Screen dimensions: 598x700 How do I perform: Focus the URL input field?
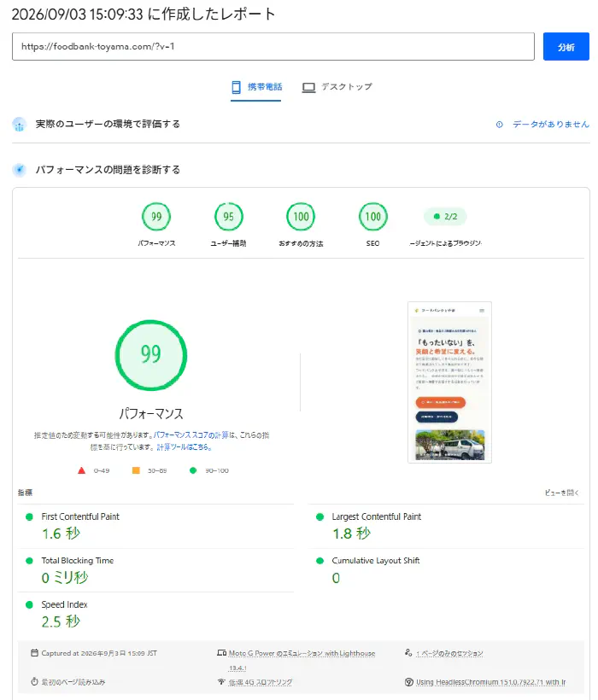pos(273,46)
